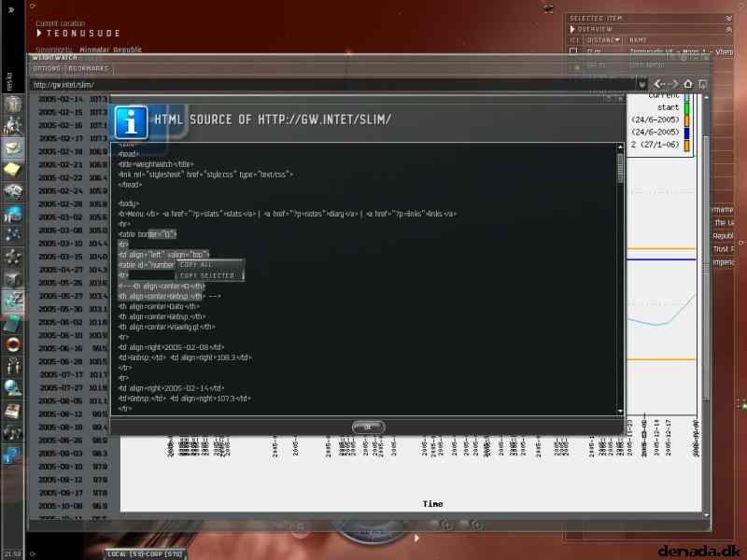The width and height of the screenshot is (747, 560).
Task: Open the teal book-shaped Neocom icon
Action: pos(13,323)
